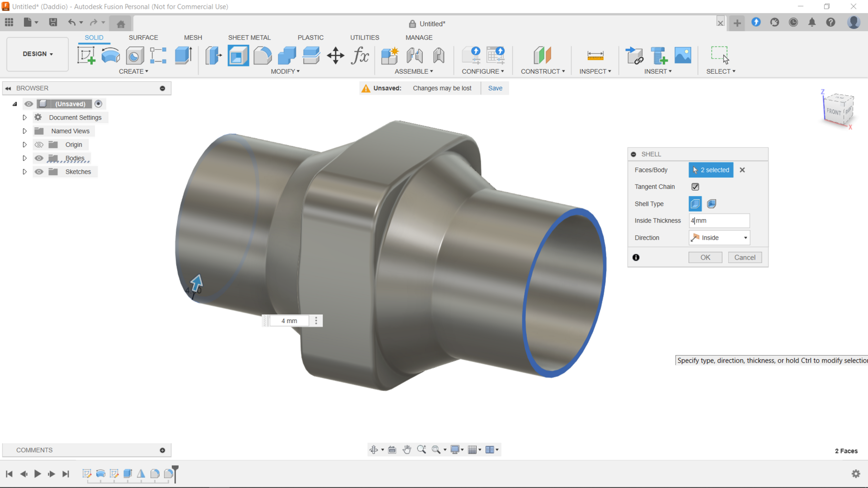Open the Direction Inside dropdown
Screen dimensions: 868x488
(719, 238)
